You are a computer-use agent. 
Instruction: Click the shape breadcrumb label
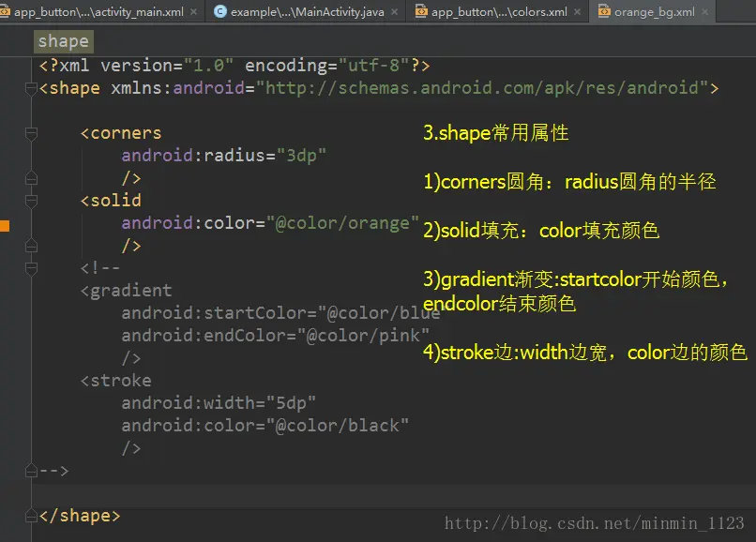(63, 41)
